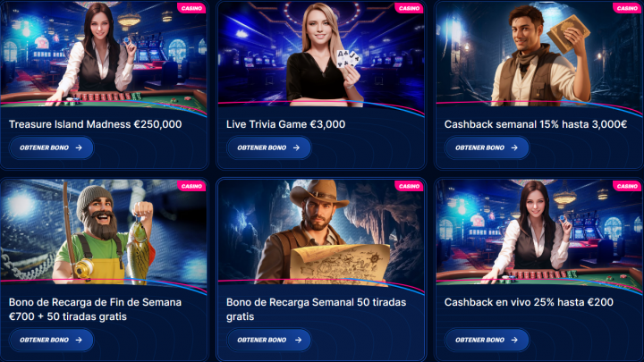Click the CASINO badge on treasure map card

pos(409,186)
